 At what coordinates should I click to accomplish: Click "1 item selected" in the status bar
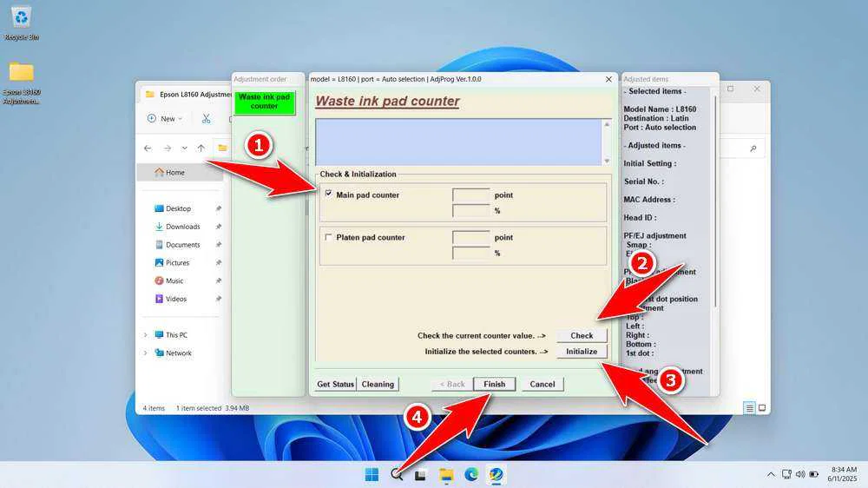199,408
